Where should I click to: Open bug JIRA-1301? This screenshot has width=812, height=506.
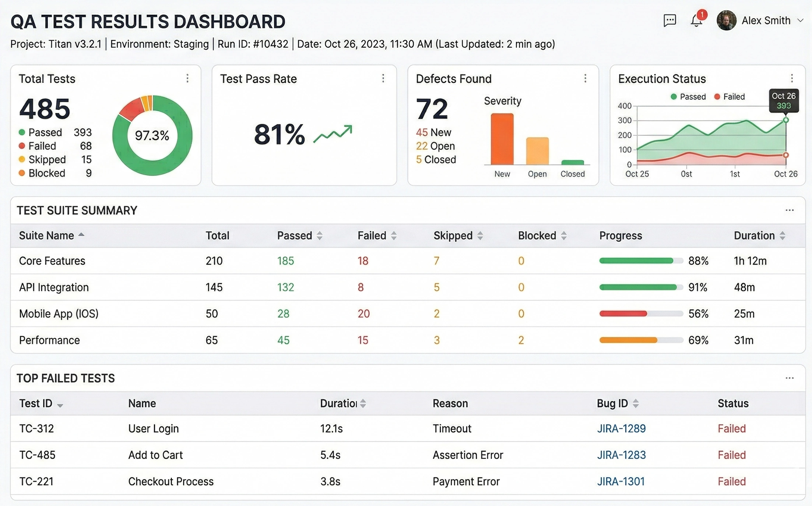tap(620, 481)
